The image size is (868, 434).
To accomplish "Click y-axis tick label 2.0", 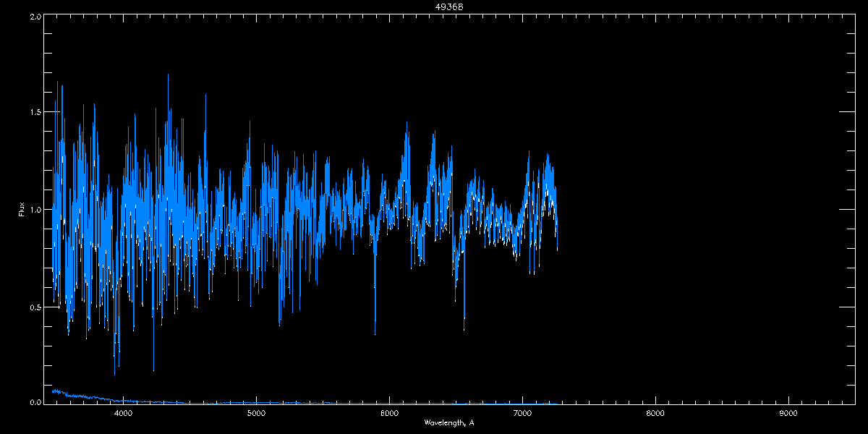I will coord(34,16).
